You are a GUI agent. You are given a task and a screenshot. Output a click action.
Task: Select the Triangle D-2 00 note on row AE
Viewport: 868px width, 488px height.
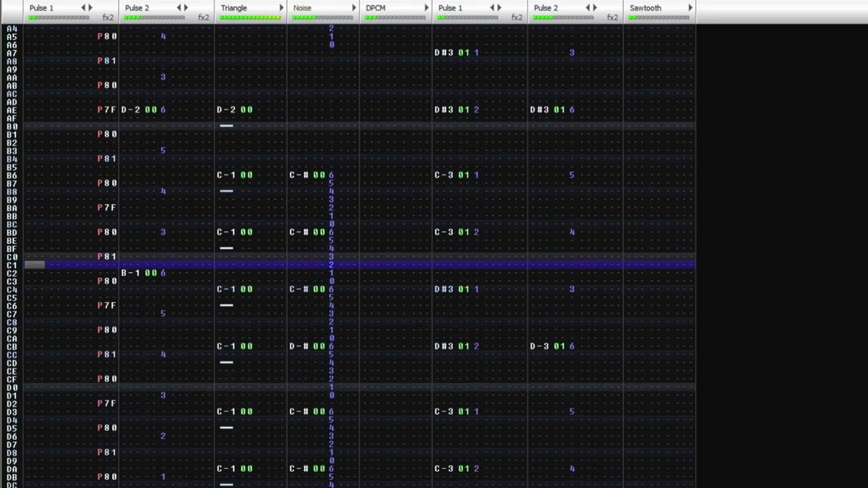click(x=235, y=109)
